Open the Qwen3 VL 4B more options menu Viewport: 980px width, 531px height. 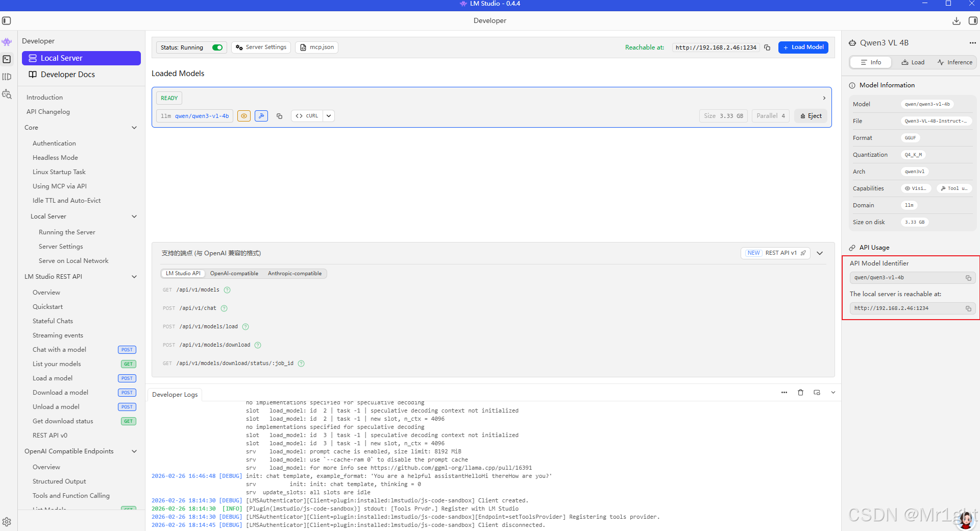coord(972,43)
